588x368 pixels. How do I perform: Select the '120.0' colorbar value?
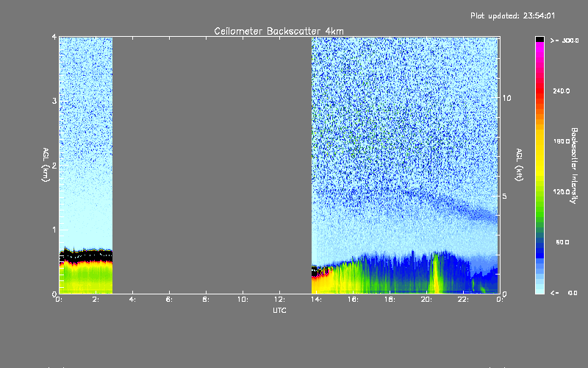pos(562,191)
